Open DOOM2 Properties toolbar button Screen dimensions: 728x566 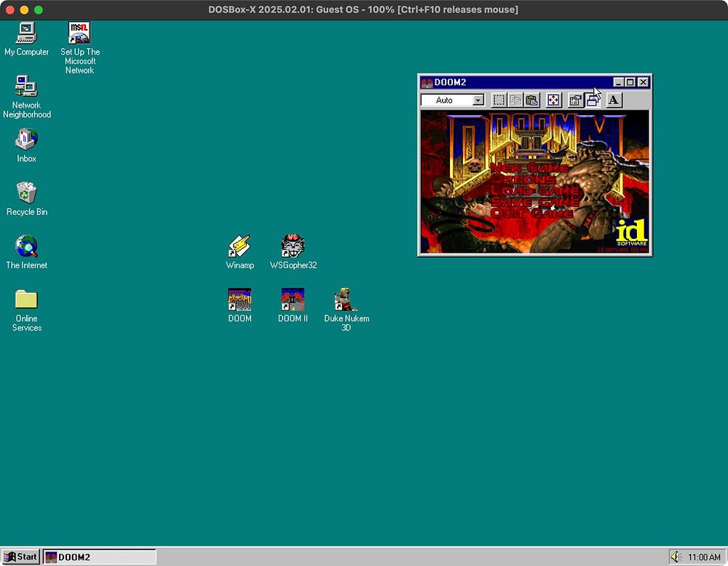[x=575, y=100]
